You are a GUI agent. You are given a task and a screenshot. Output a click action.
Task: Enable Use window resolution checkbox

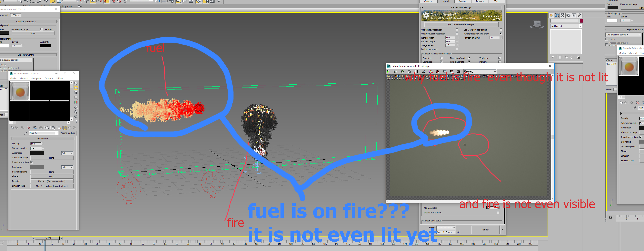(x=457, y=30)
